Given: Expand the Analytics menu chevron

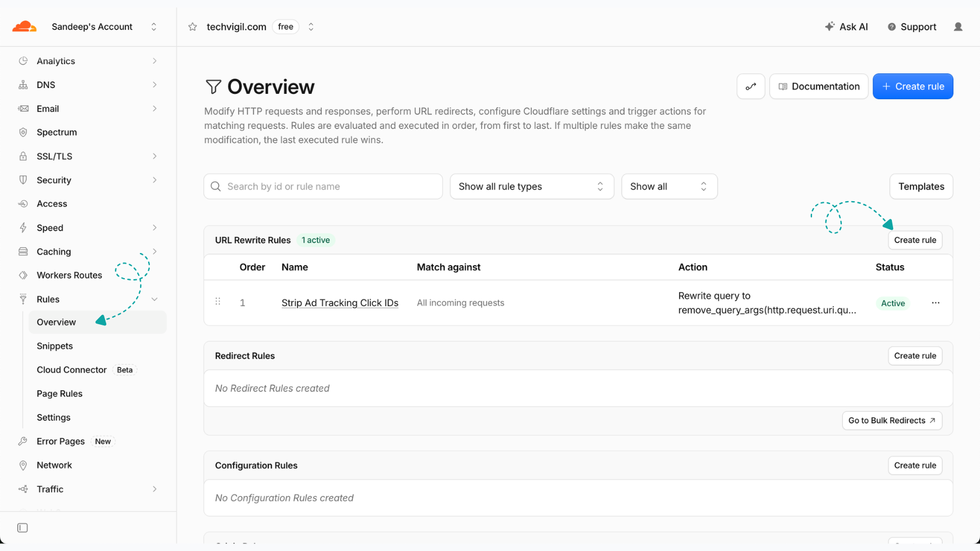Looking at the screenshot, I should click(155, 61).
